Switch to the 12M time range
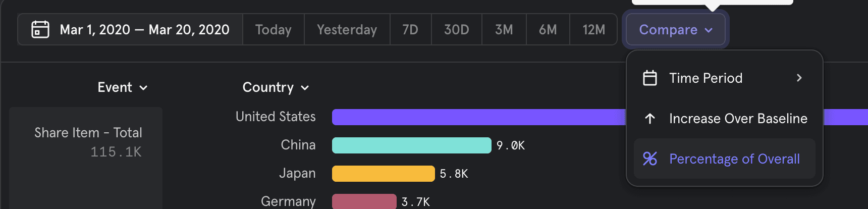The height and width of the screenshot is (209, 868). click(593, 30)
